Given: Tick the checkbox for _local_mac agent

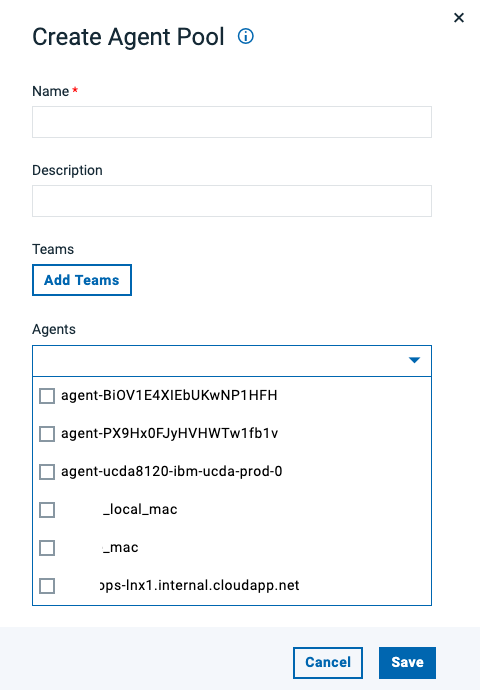Looking at the screenshot, I should (47, 510).
